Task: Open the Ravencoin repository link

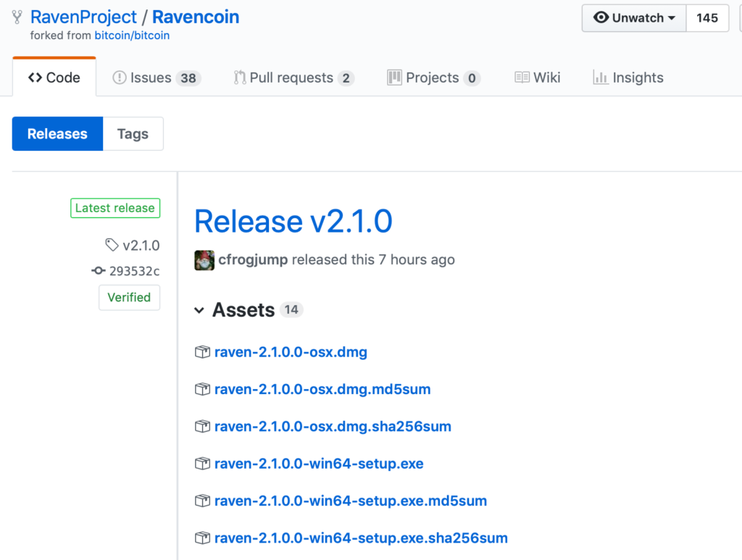Action: [196, 17]
